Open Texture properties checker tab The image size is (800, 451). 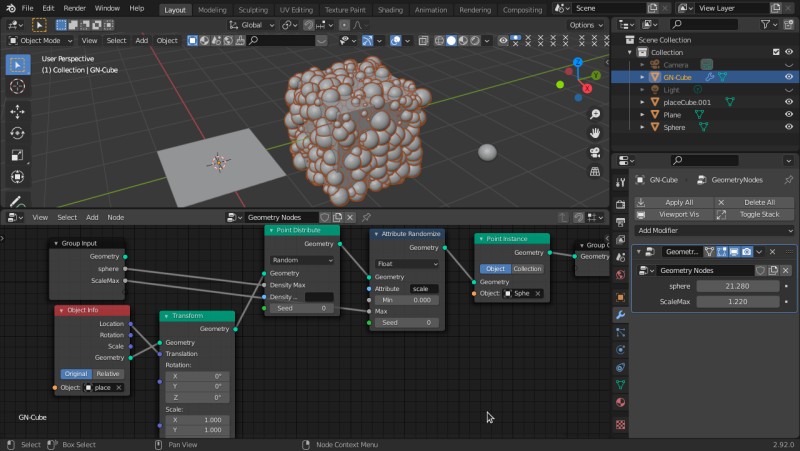pyautogui.click(x=620, y=424)
